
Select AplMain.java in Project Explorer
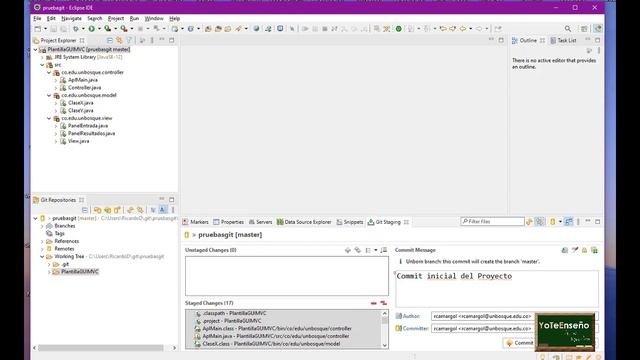coord(82,80)
